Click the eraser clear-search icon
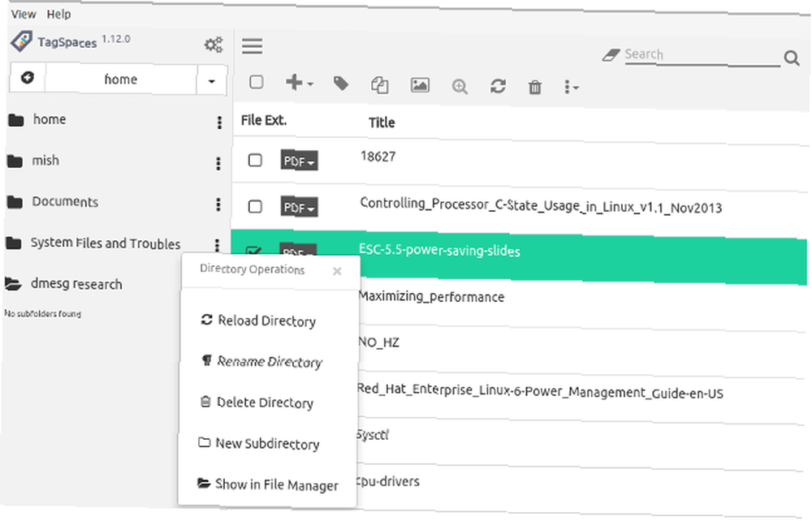Screen dimensions: 812x521 [611, 55]
